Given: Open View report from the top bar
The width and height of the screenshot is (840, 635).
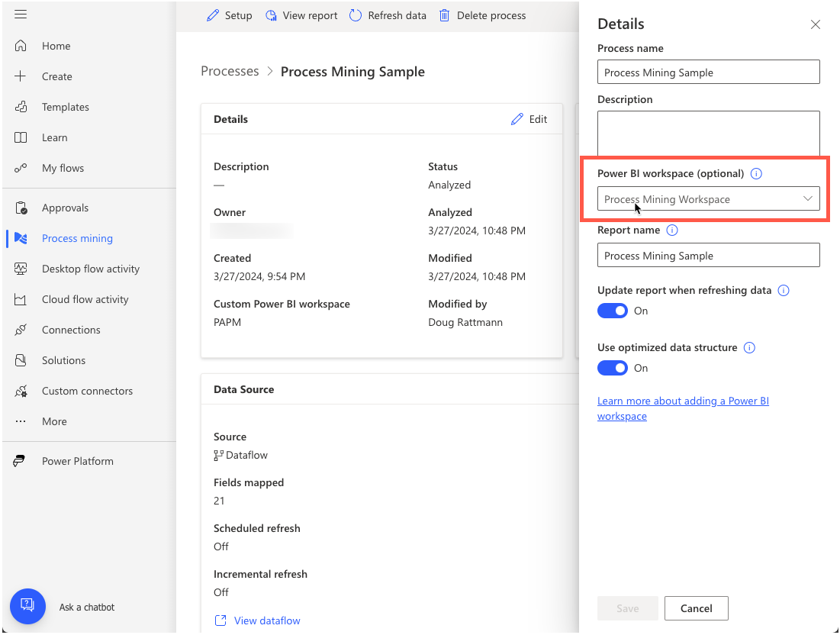Looking at the screenshot, I should pos(301,15).
